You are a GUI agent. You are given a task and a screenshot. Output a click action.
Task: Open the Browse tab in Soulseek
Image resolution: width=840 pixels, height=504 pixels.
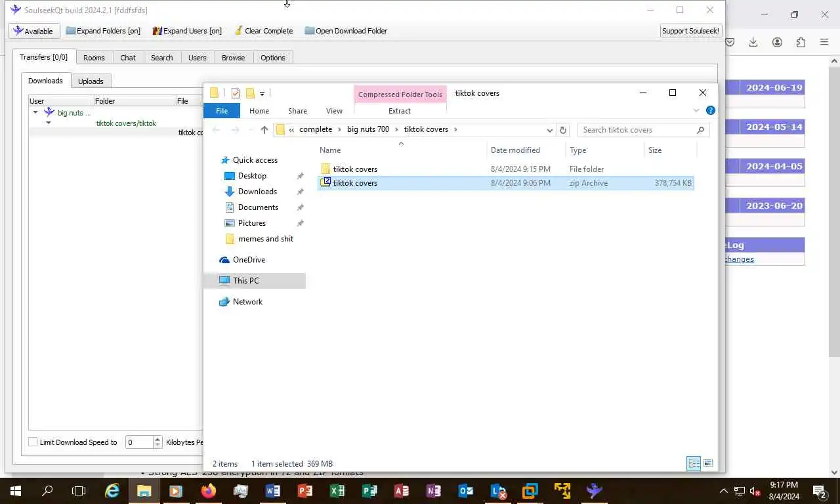coord(233,58)
